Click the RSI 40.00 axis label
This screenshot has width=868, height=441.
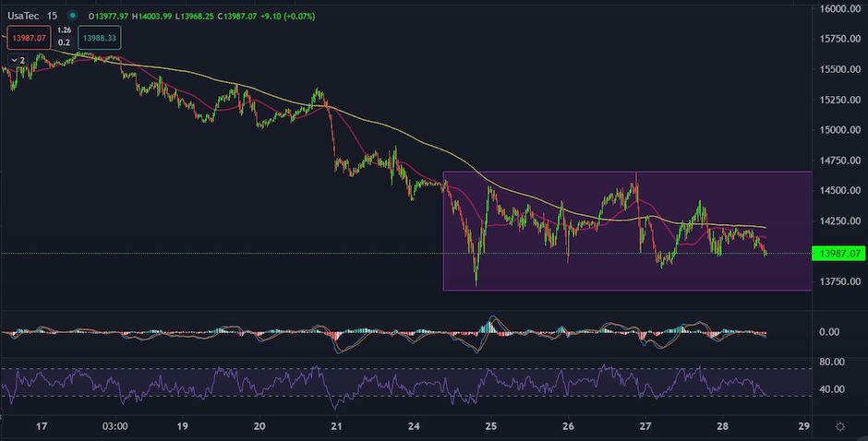click(831, 389)
